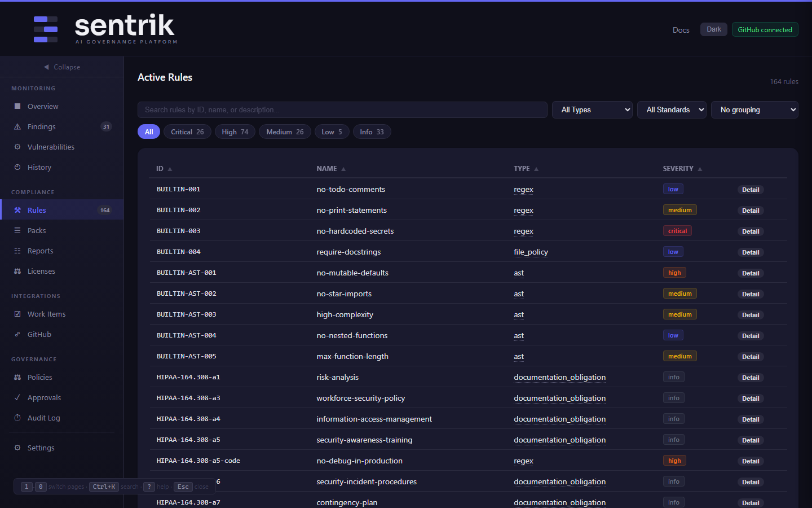The width and height of the screenshot is (812, 508).
Task: Select the All severity filter
Action: pos(149,132)
